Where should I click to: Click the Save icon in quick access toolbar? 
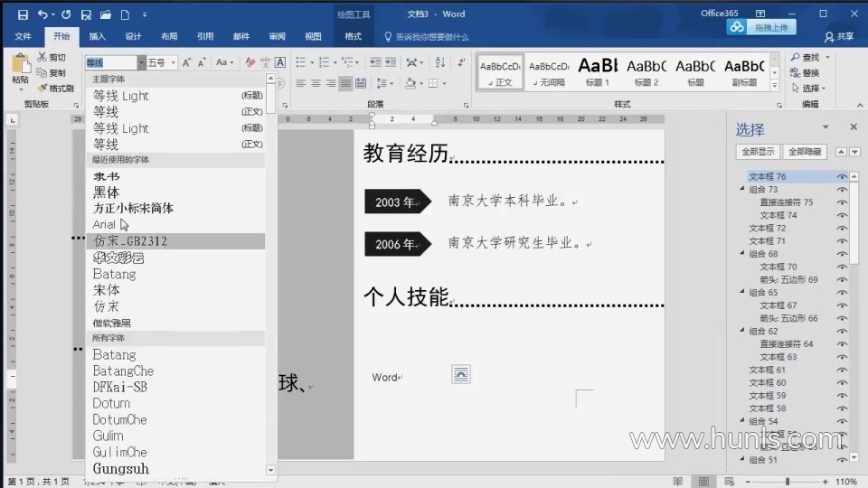pos(23,14)
